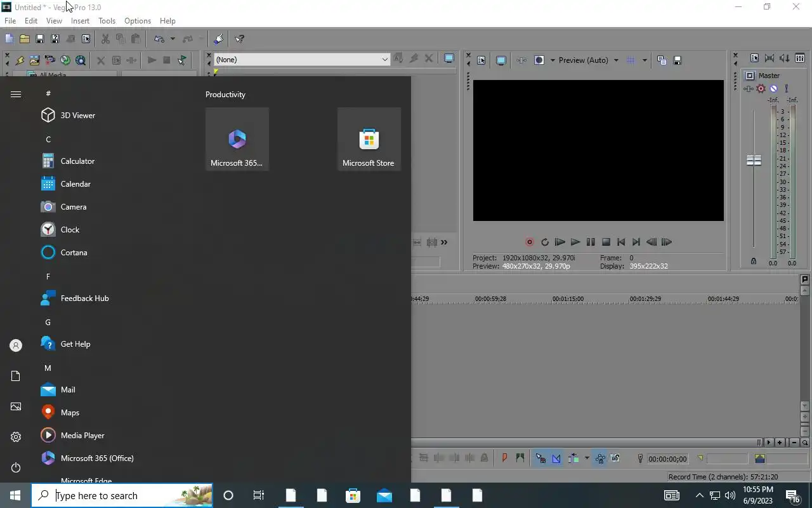Click the Microsoft 365 tile under Productivity
This screenshot has width=812, height=508.
(237, 139)
